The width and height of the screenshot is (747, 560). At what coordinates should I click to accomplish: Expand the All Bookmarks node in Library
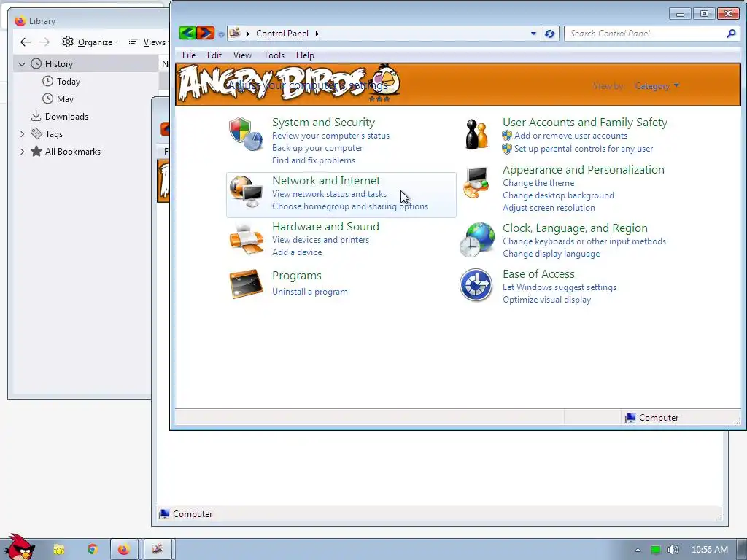coord(22,152)
